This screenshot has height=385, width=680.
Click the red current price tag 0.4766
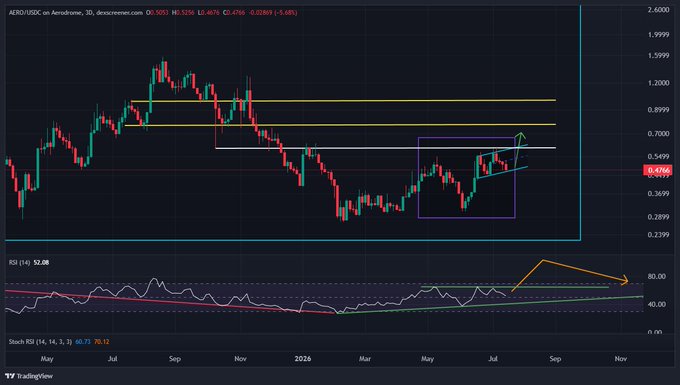(x=658, y=170)
